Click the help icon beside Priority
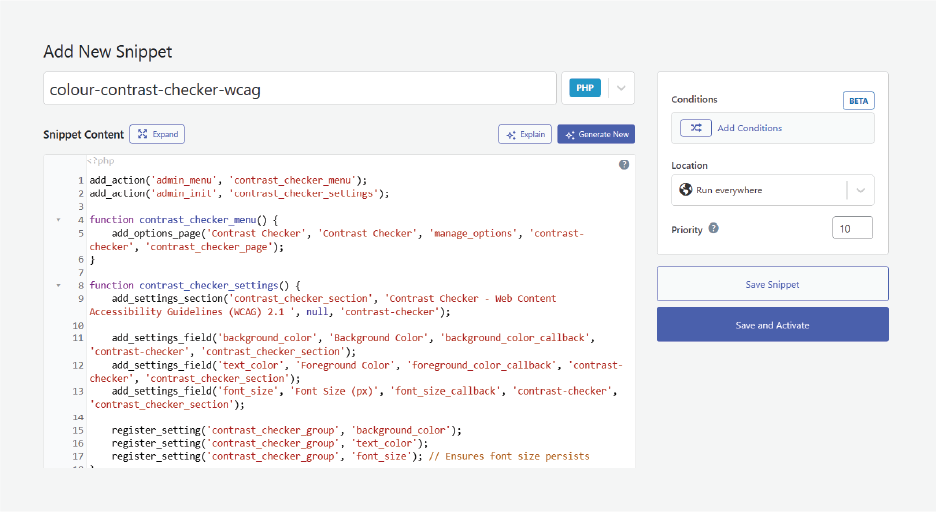The height and width of the screenshot is (512, 936). 713,229
